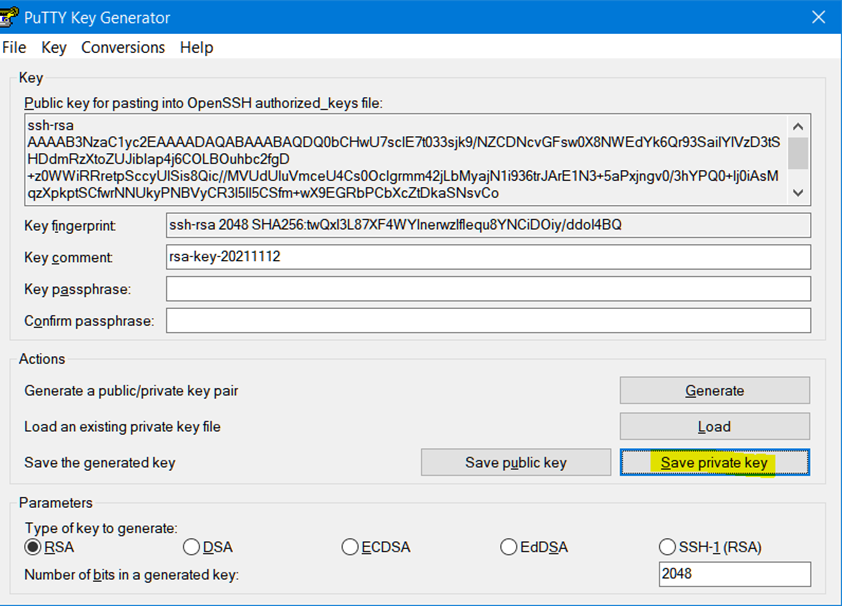Open the Help menu
This screenshot has width=842, height=606.
(197, 47)
